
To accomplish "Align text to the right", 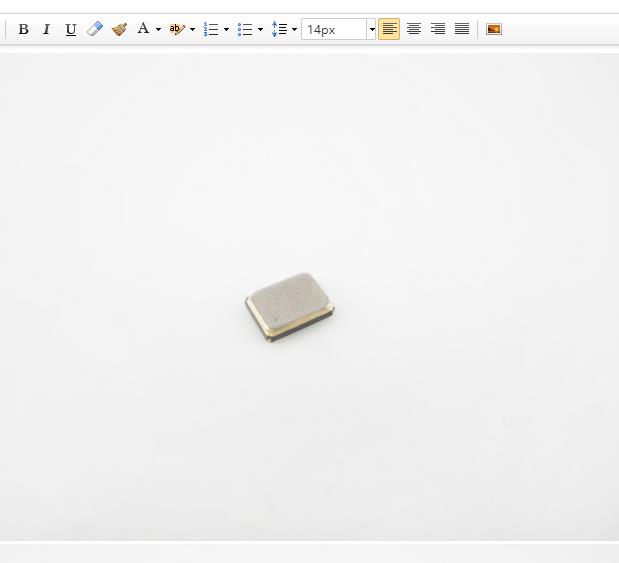I will coord(438,29).
